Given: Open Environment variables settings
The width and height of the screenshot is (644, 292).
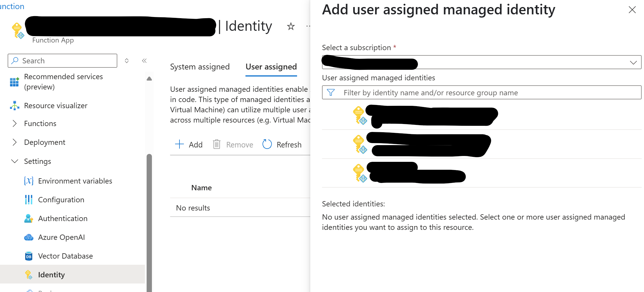Looking at the screenshot, I should (75, 181).
